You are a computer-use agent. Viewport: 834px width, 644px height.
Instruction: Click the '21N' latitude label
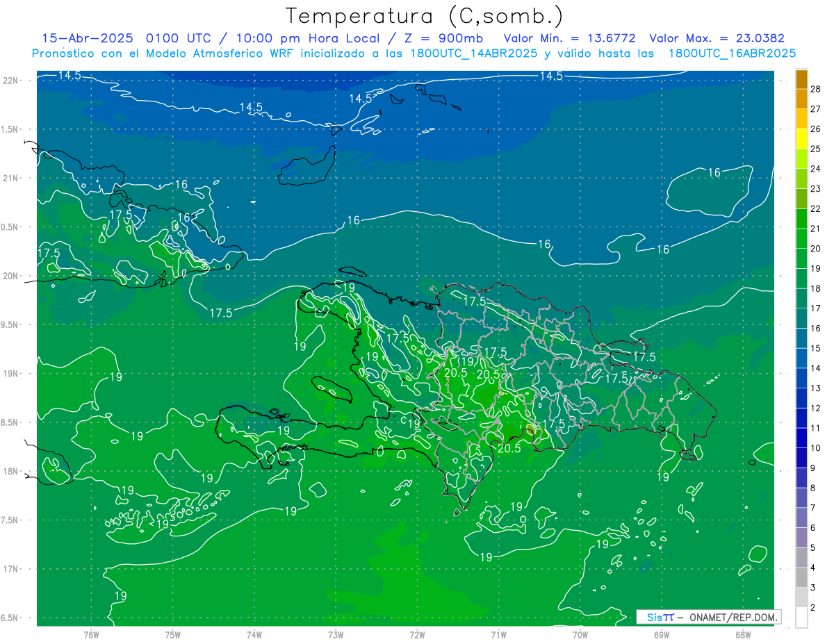point(11,178)
